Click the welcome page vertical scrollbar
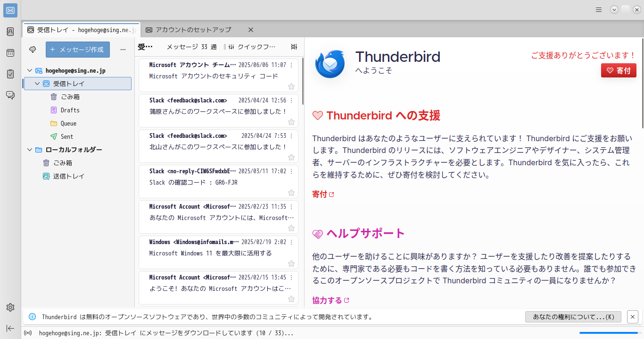 point(642,83)
